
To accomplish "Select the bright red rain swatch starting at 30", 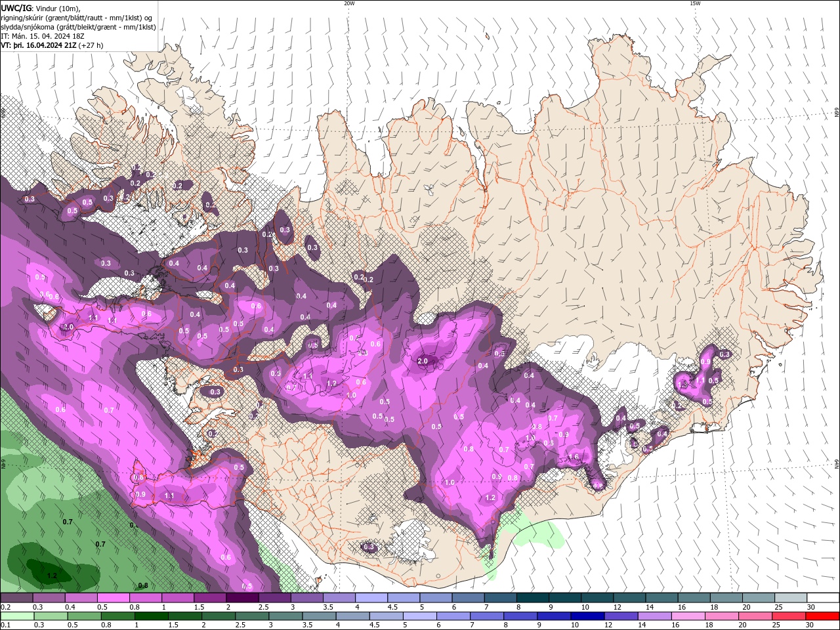I will (822, 616).
